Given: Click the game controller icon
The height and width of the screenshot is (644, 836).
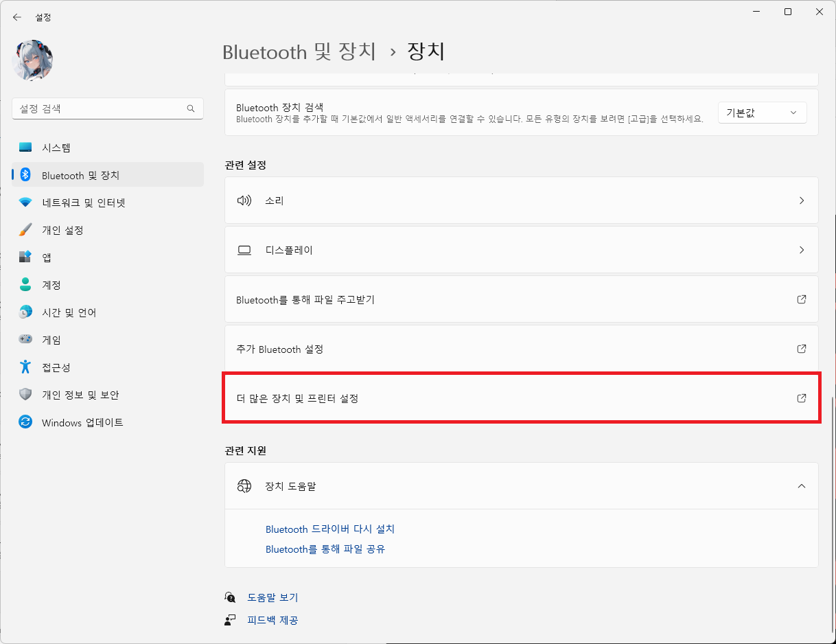Looking at the screenshot, I should click(x=25, y=340).
